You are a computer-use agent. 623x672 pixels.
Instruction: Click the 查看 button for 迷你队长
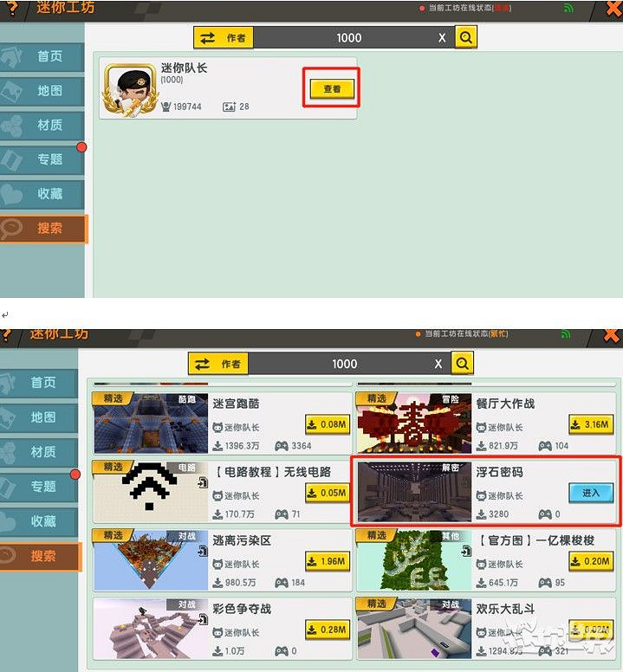(332, 89)
